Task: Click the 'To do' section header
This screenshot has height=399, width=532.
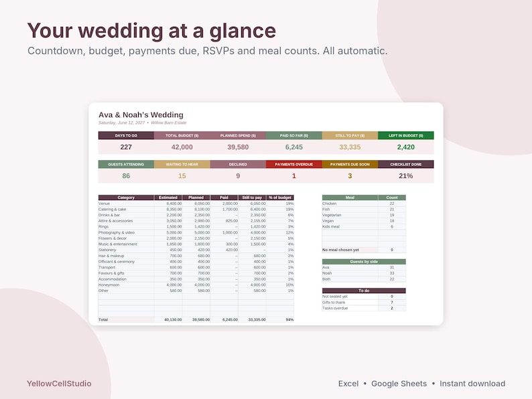Action: tap(364, 291)
